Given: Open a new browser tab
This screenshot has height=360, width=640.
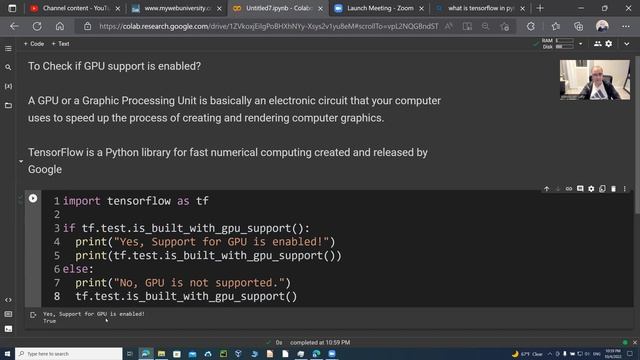Looking at the screenshot, I should [540, 8].
